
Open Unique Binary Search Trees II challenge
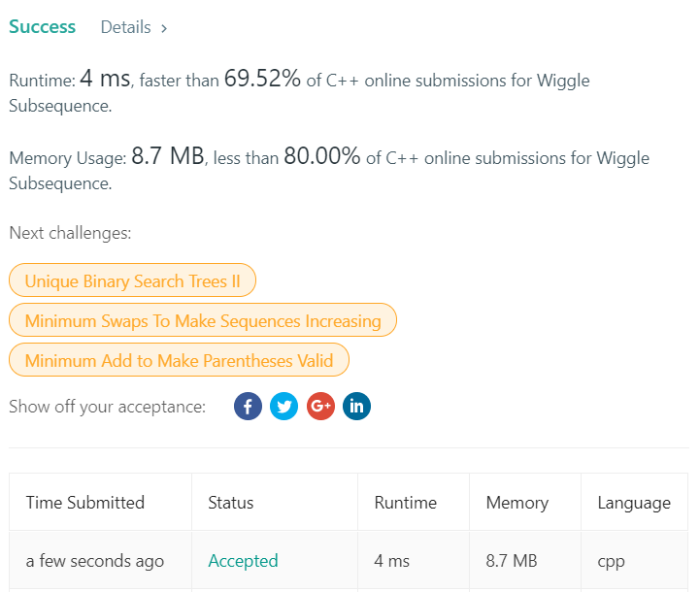coord(132,281)
